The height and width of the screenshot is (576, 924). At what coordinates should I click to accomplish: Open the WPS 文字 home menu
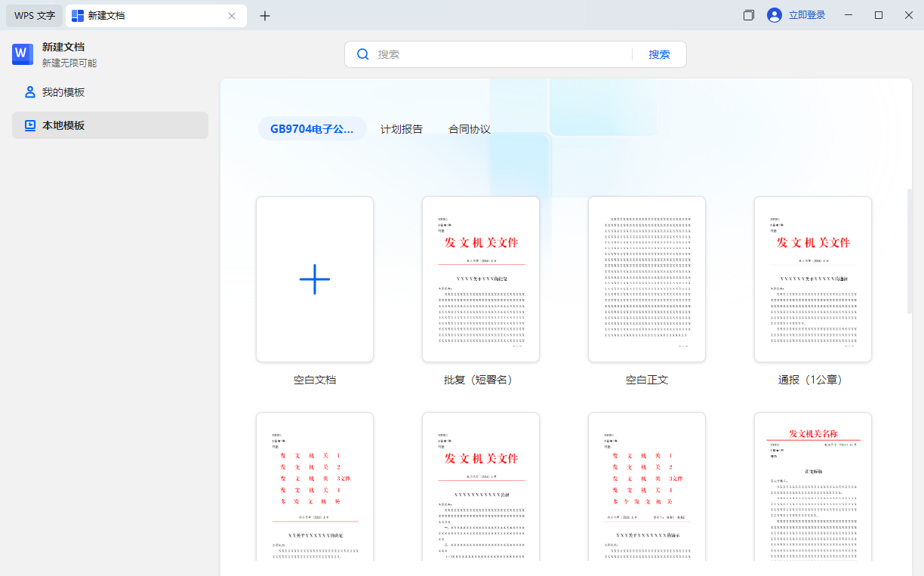[x=33, y=15]
